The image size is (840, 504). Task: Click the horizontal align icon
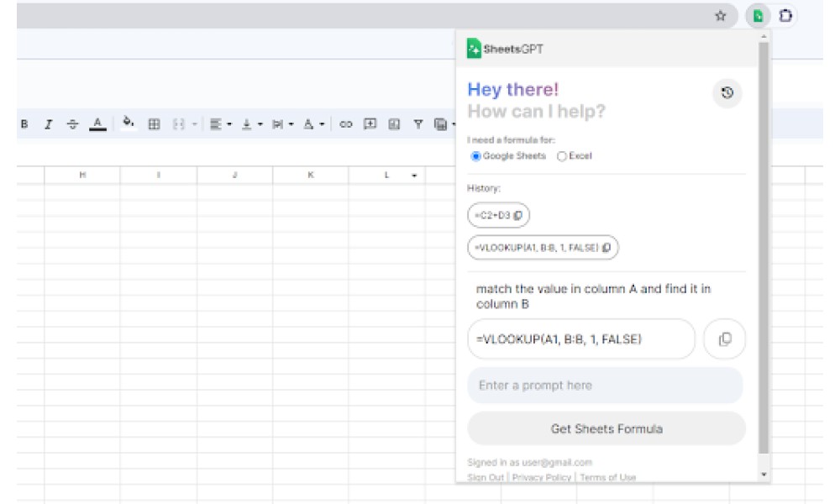tap(215, 124)
